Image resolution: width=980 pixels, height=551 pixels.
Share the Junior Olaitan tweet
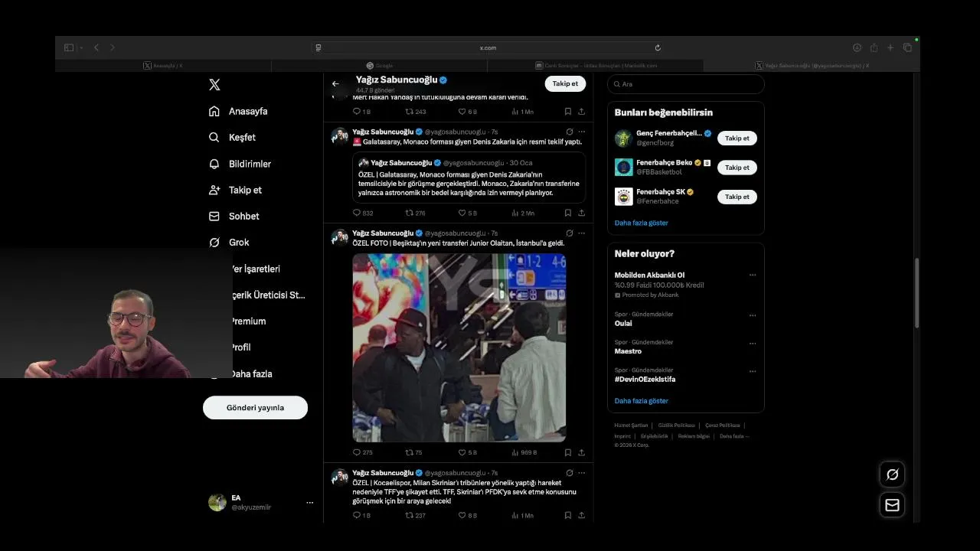(581, 452)
